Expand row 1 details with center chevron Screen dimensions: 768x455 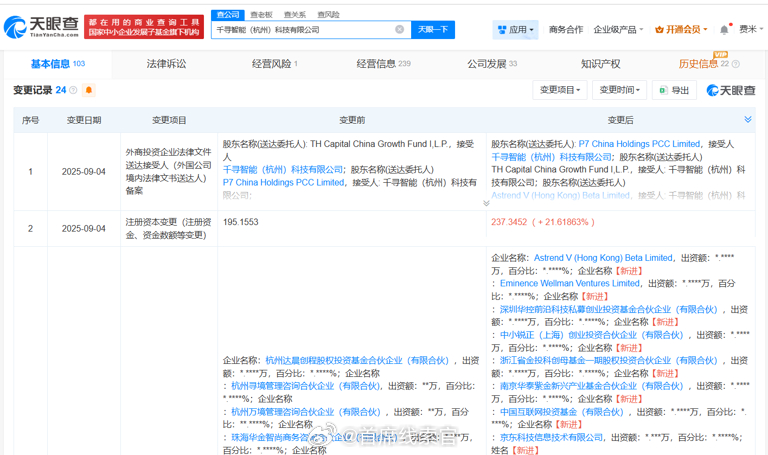[486, 203]
